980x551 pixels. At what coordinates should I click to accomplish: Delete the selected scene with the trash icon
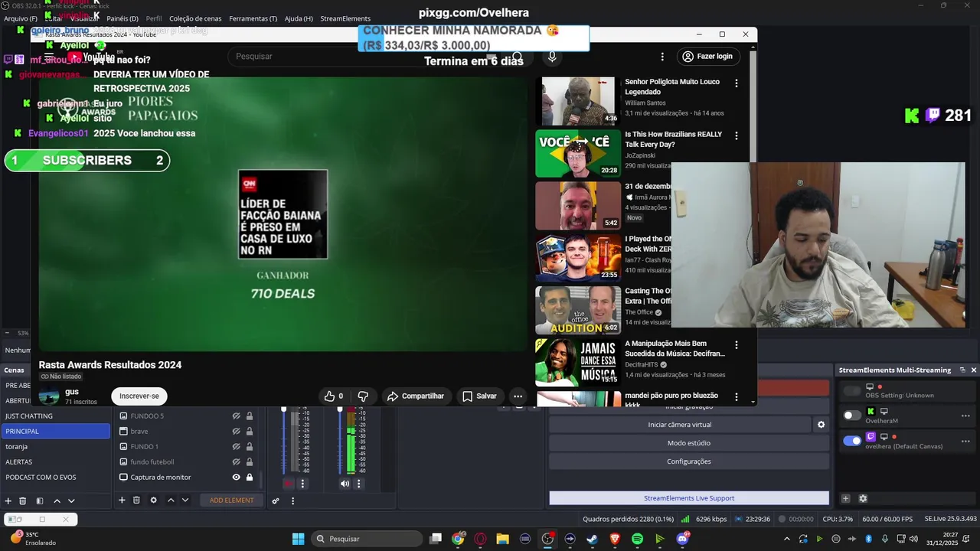(23, 500)
